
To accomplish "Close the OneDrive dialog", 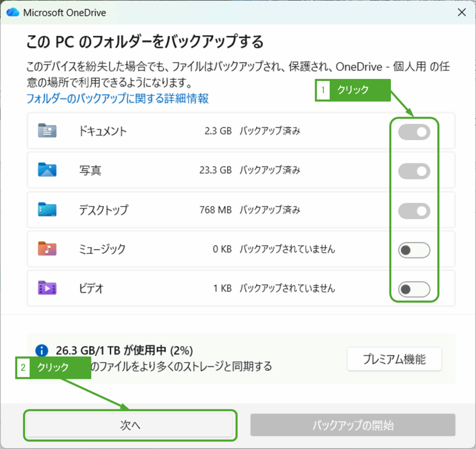I will click(x=462, y=12).
